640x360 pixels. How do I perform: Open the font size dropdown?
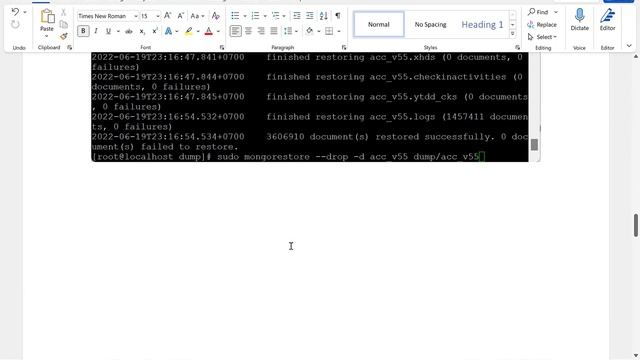pos(158,16)
